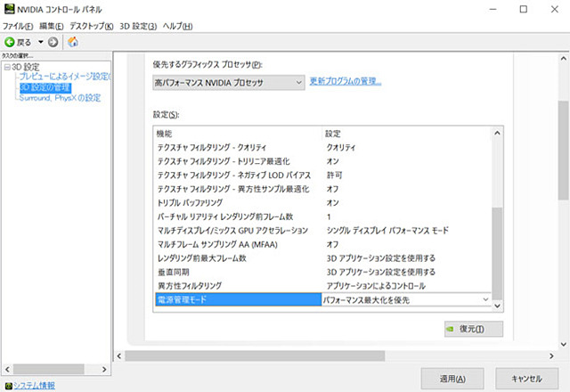Click the settings list scroll down arrow
The image size is (570, 392).
coord(497,306)
